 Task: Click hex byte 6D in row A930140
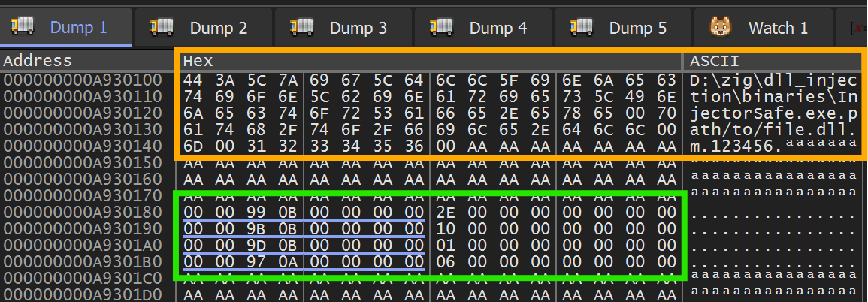point(194,146)
